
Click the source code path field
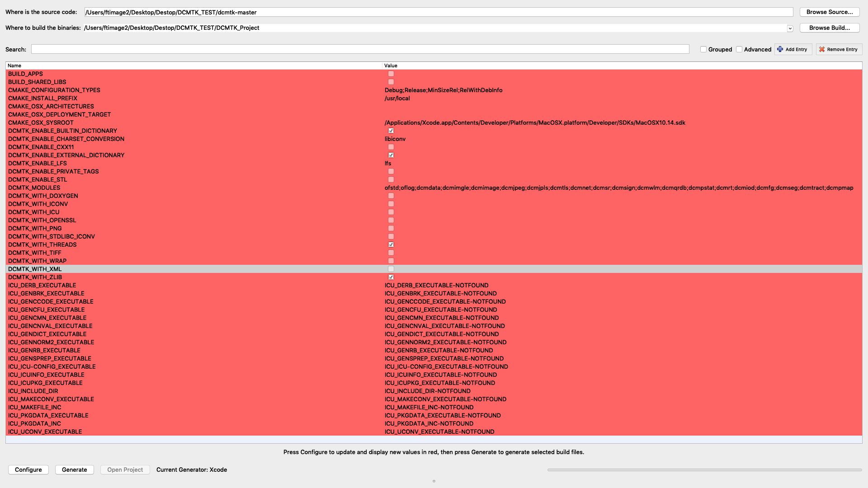(x=439, y=12)
